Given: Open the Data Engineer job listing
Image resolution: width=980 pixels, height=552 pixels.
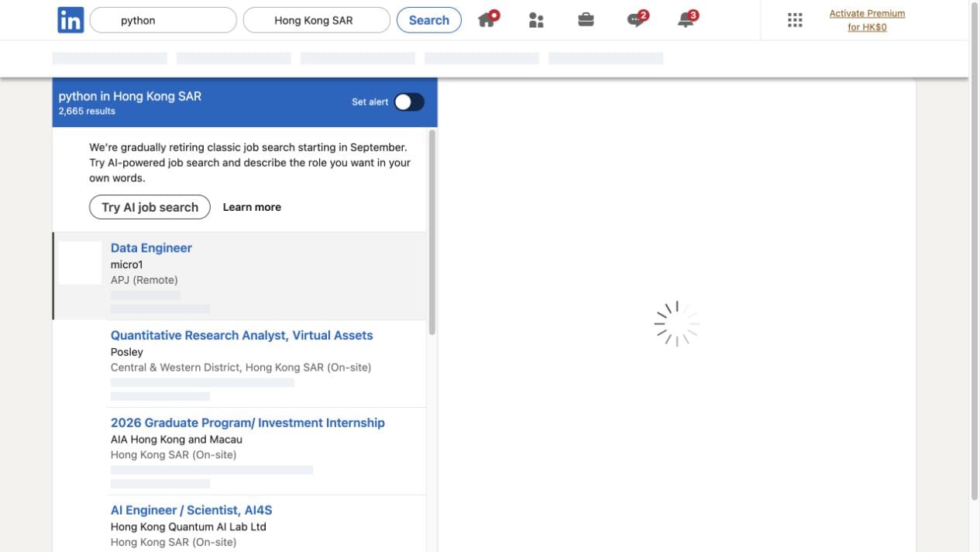Looking at the screenshot, I should coord(151,248).
